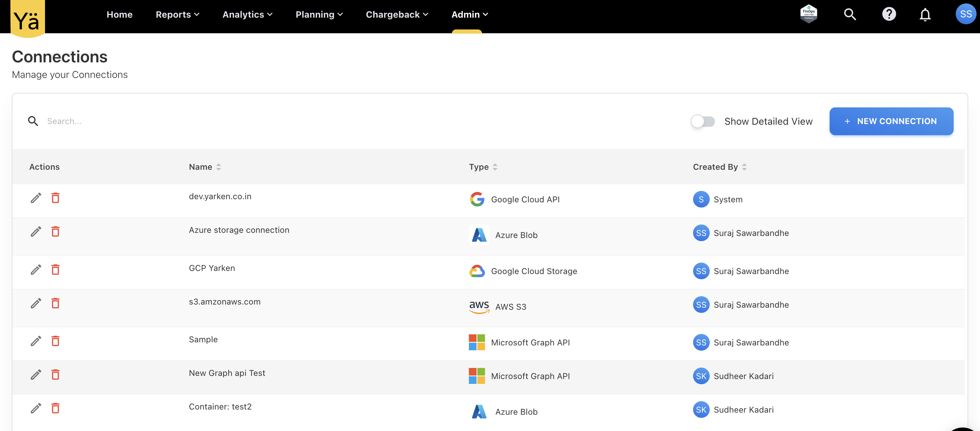Viewport: 980px width, 431px height.
Task: Open the help question mark icon
Action: pos(889,15)
